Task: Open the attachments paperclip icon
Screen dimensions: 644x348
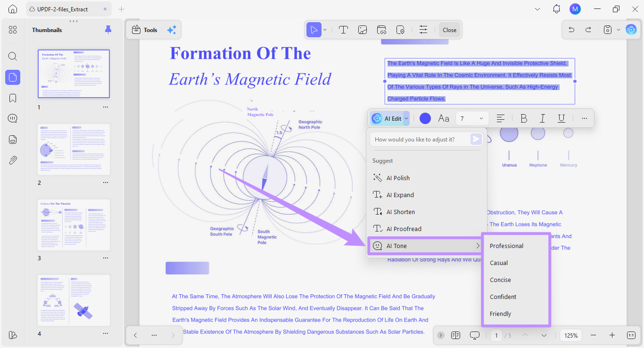Action: point(13,160)
